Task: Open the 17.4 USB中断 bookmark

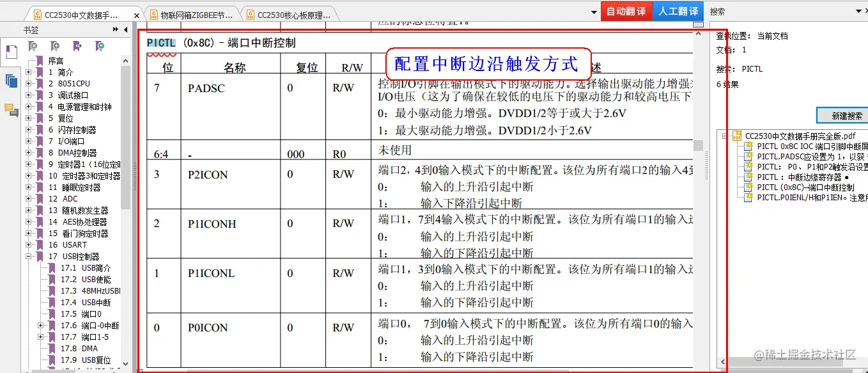Action: pyautogui.click(x=86, y=303)
